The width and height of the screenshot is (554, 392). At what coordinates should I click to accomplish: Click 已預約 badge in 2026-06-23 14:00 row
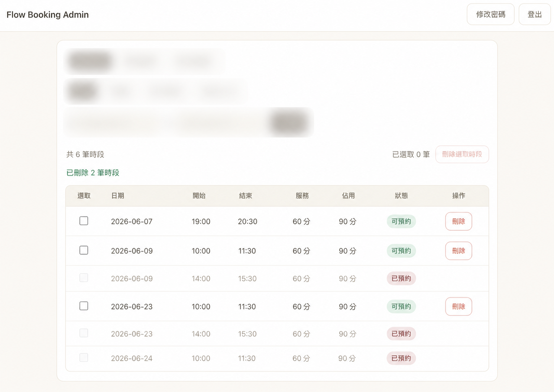tap(401, 334)
